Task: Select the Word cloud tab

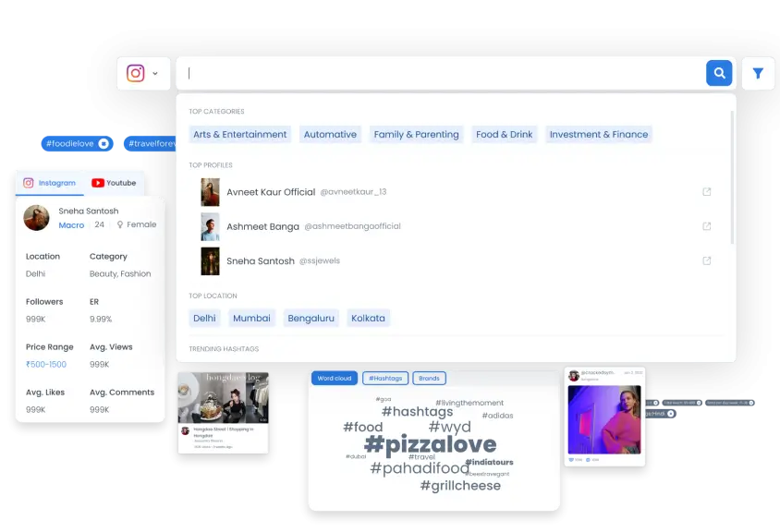Action: (335, 379)
